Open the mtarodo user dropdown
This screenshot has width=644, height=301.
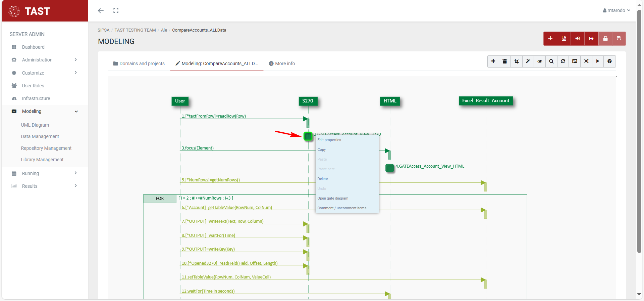[616, 10]
